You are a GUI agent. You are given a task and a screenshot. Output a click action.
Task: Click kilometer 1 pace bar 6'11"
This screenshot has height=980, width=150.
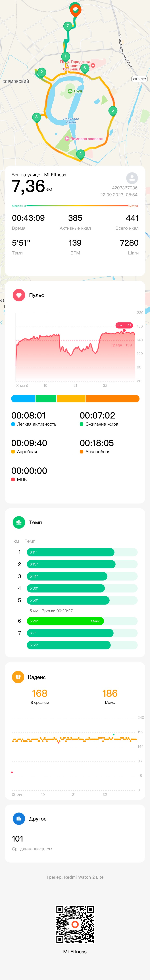tap(70, 552)
